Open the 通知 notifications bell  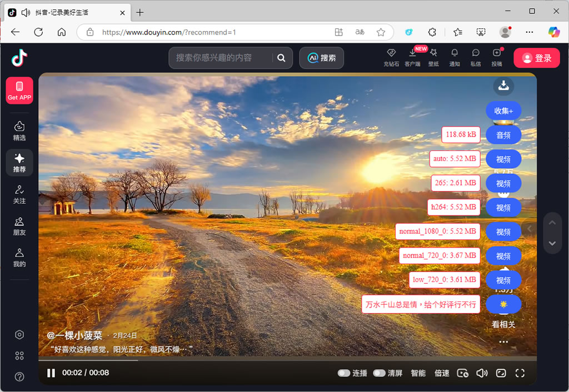tap(455, 53)
